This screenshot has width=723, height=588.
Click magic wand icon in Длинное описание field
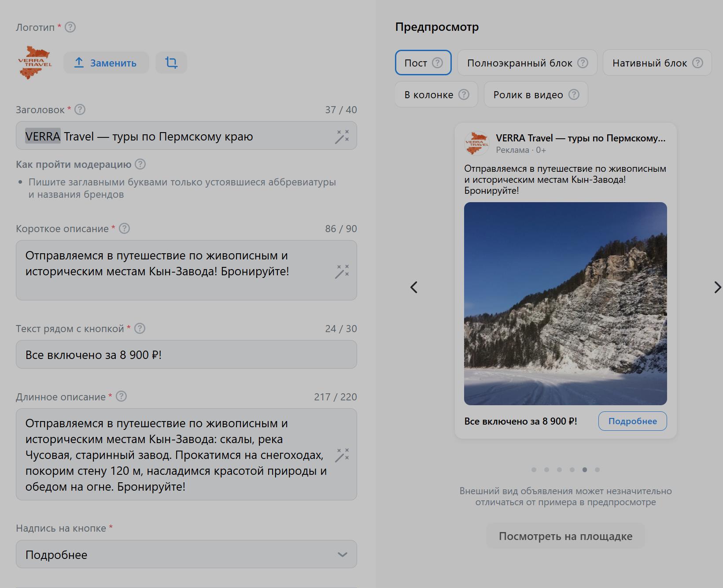(x=342, y=455)
